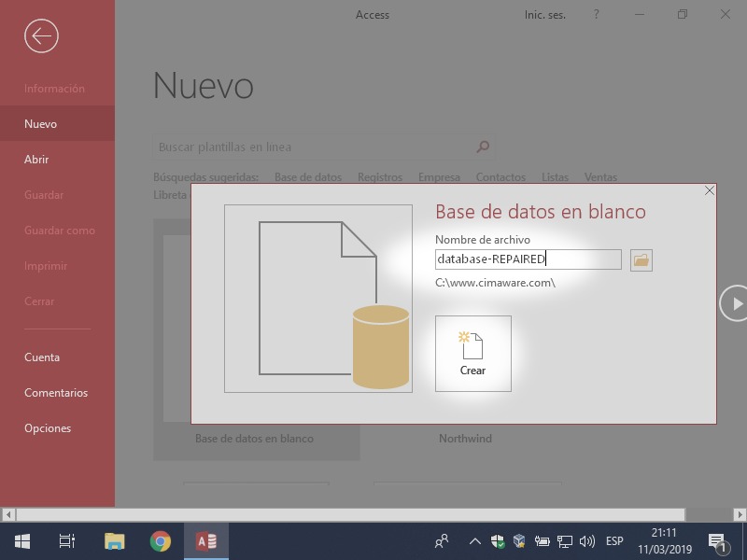The image size is (747, 560).
Task: Click the Access icon in the taskbar
Action: click(x=206, y=541)
